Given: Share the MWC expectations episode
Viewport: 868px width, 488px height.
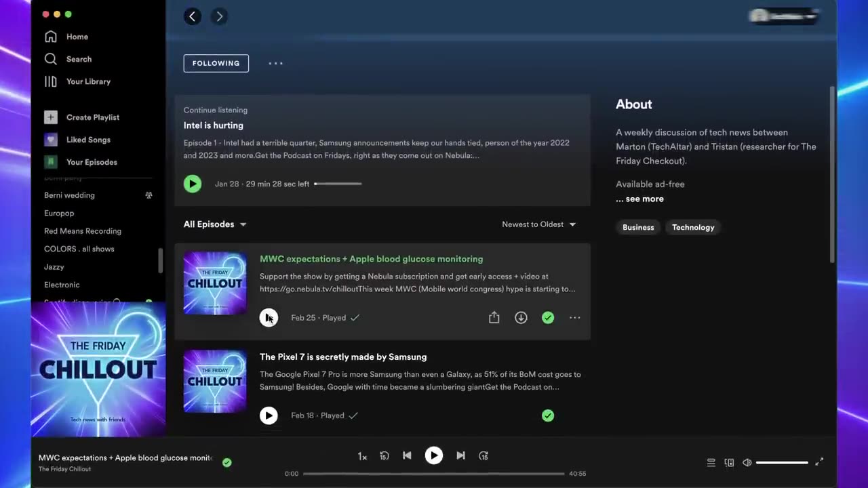Looking at the screenshot, I should (494, 317).
